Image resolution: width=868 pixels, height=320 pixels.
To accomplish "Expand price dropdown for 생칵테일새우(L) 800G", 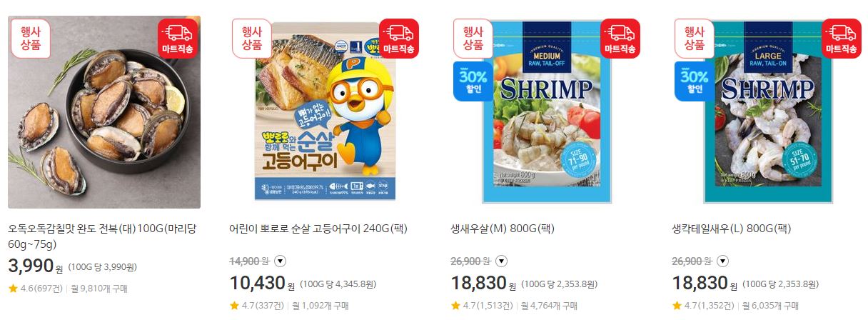I will tap(722, 261).
